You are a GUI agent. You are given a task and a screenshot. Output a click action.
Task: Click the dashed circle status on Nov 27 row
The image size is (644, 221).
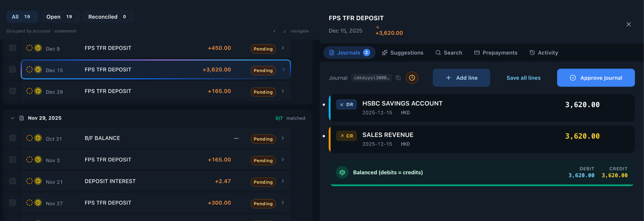point(30,203)
